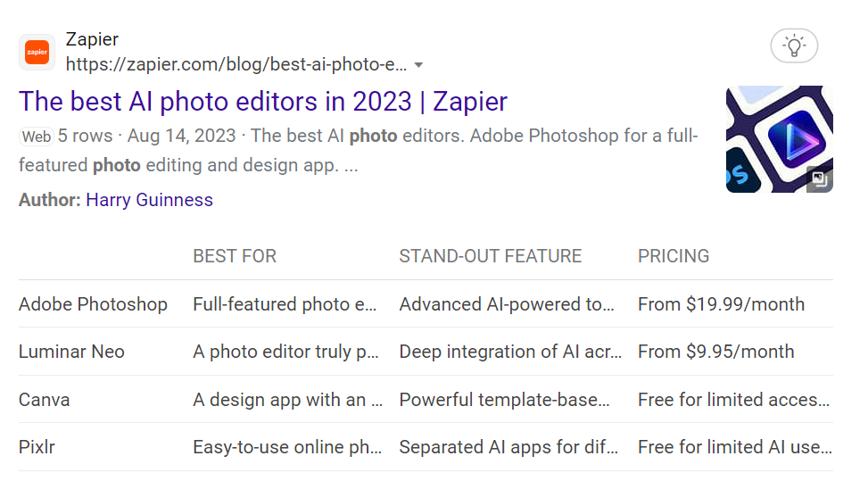Click the 'Separated AI apps for dif...' cell

coord(508,447)
